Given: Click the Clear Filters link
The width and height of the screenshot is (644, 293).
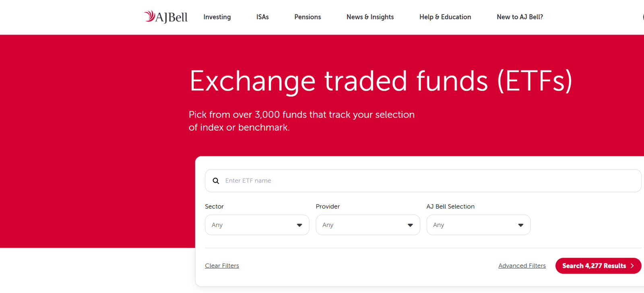Looking at the screenshot, I should pos(222,265).
